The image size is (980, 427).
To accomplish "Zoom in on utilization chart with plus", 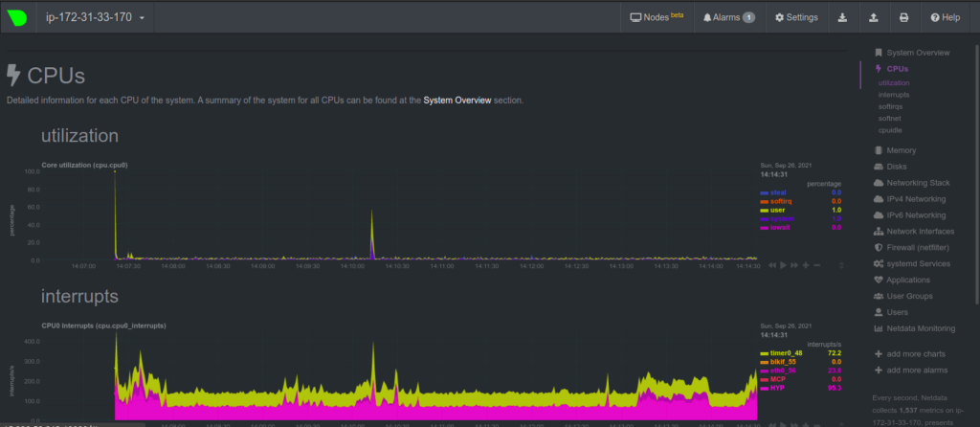I will (806, 264).
